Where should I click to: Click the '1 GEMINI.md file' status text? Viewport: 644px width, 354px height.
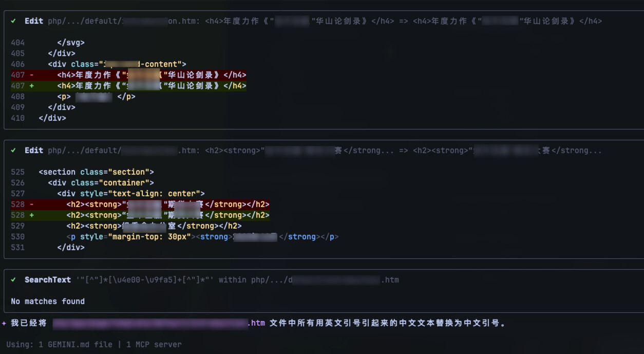pyautogui.click(x=75, y=344)
